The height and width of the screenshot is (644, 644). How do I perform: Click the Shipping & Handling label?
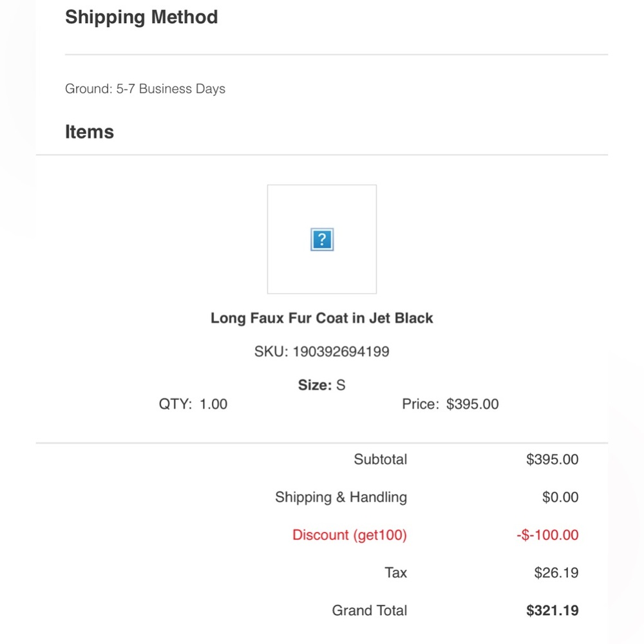coord(341,497)
